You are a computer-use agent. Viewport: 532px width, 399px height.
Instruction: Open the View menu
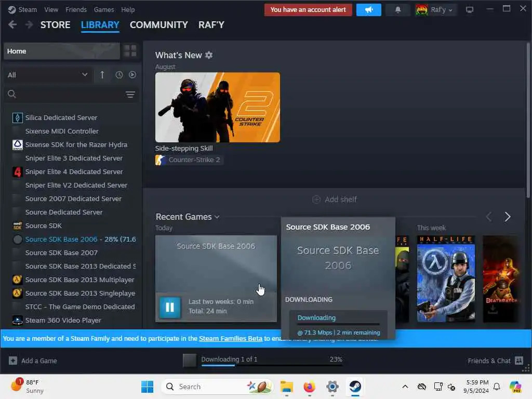pyautogui.click(x=51, y=9)
